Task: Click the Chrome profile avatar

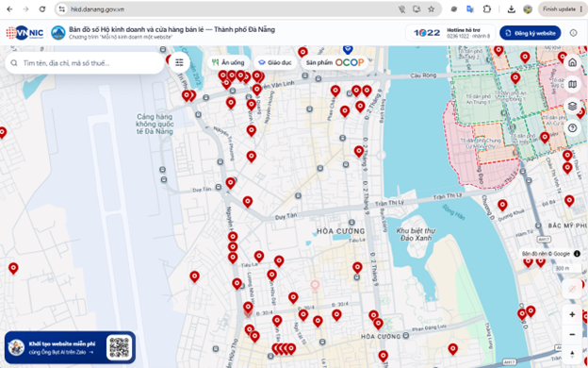Action: (528, 9)
